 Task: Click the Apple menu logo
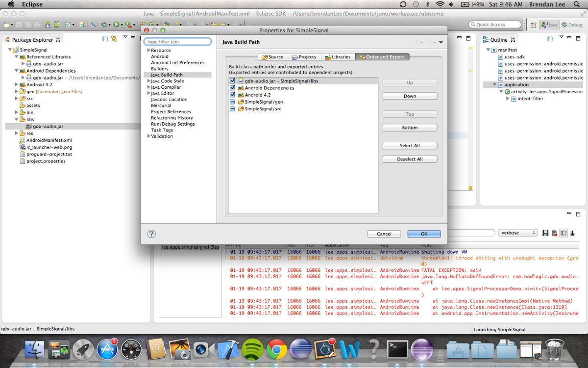point(10,4)
